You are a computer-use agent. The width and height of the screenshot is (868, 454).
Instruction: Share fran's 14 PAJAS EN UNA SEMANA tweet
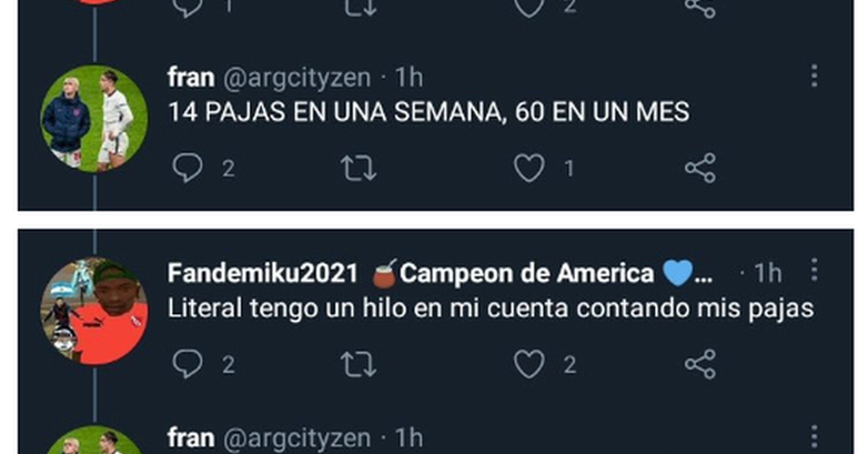700,168
